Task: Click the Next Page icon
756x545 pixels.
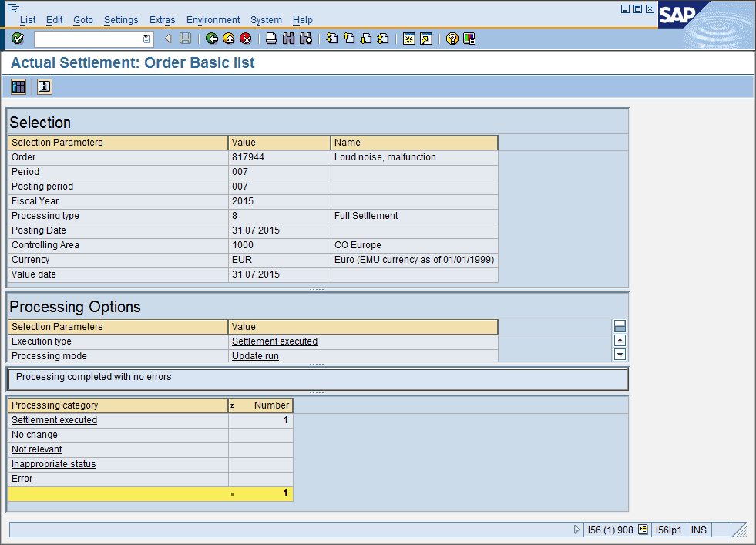Action: [x=366, y=39]
